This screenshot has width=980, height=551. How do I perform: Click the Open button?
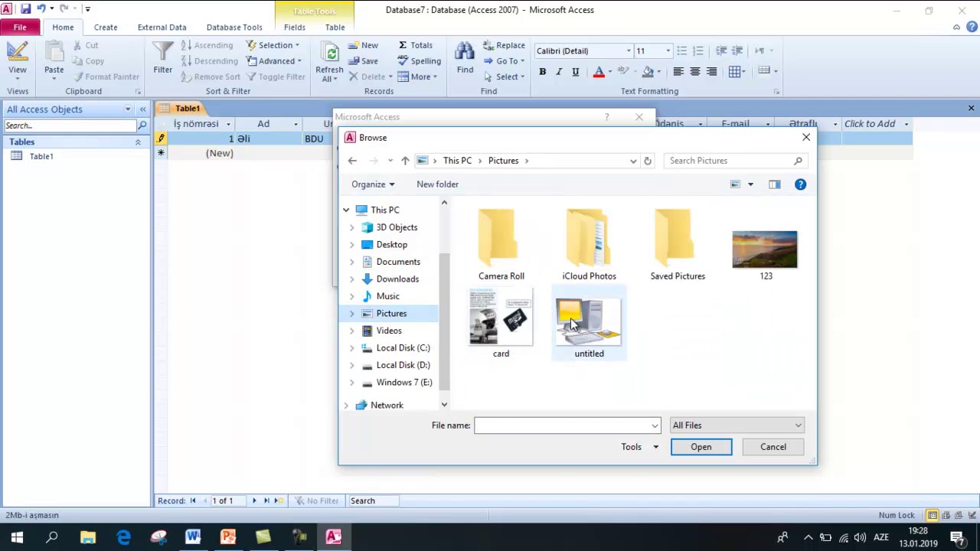point(701,447)
